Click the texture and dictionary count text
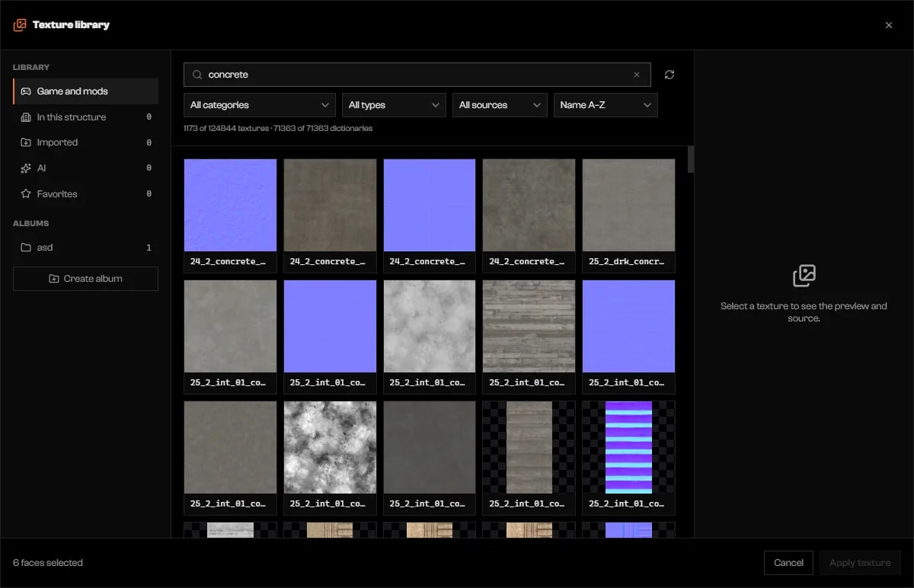914x588 pixels. 278,129
